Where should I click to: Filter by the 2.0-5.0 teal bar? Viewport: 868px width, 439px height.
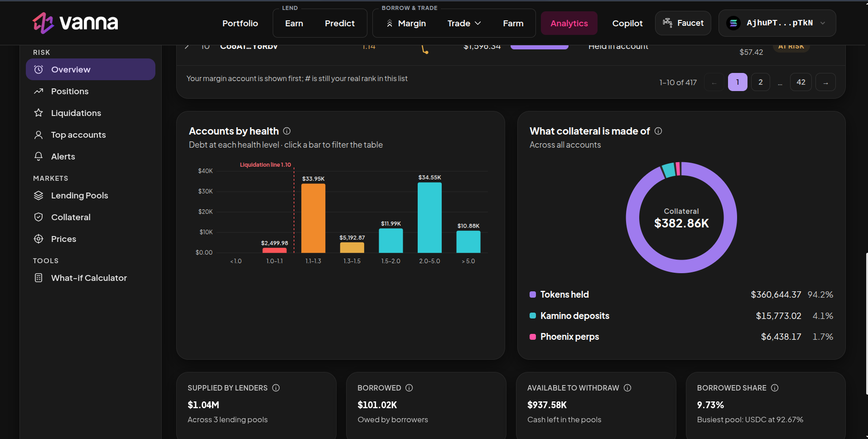pos(429,217)
